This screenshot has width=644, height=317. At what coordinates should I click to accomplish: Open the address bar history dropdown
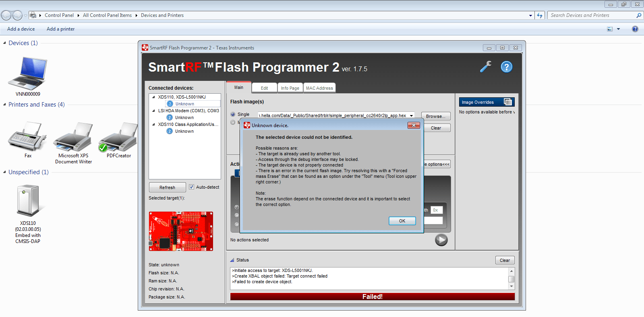530,15
